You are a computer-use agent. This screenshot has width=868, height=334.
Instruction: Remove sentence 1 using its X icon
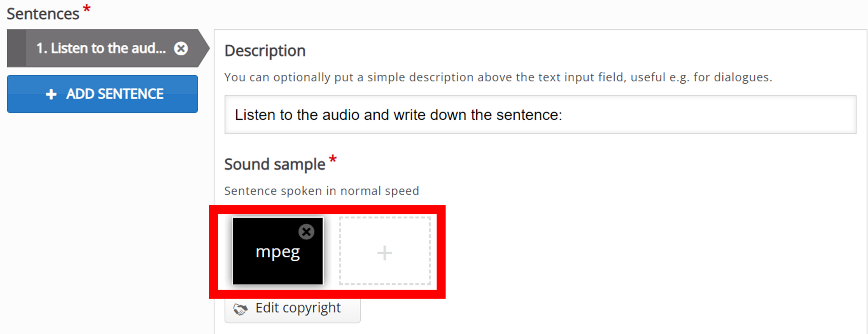click(181, 49)
